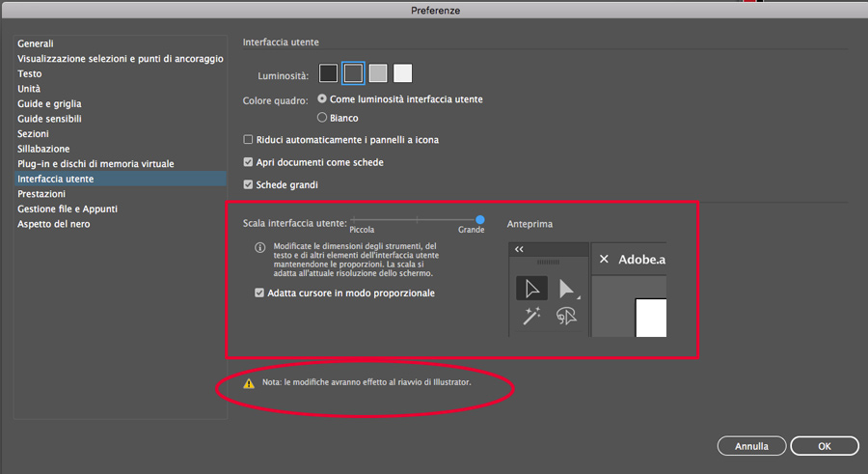
Task: Click the Annulla button
Action: [751, 446]
